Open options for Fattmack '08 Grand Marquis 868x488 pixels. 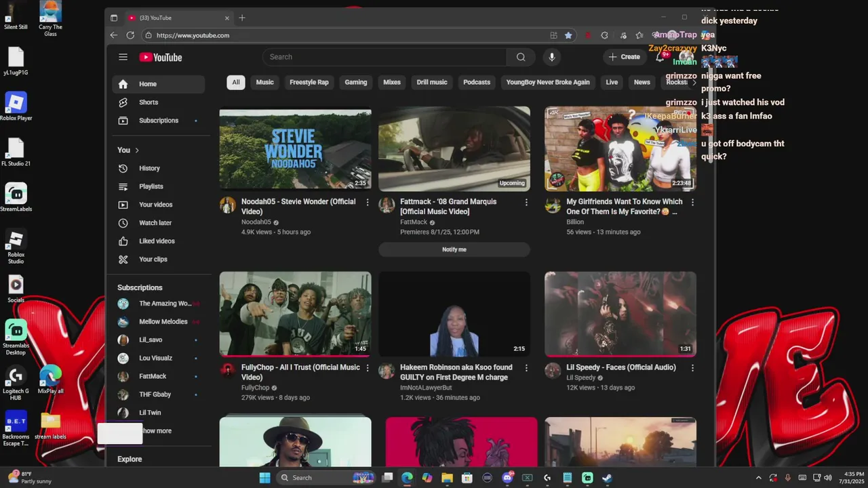click(526, 202)
